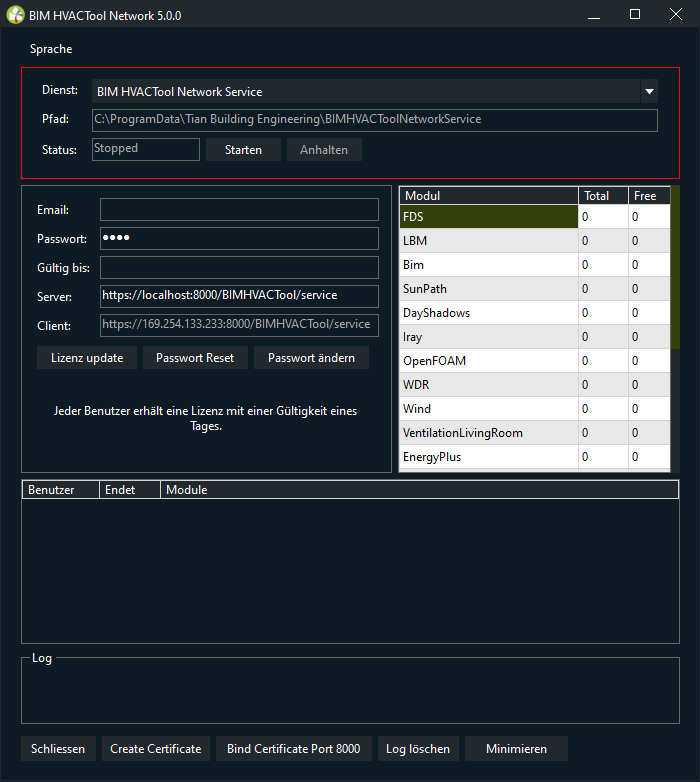Screen dimensions: 700x782
Task: Click the Total column header
Action: 603,196
